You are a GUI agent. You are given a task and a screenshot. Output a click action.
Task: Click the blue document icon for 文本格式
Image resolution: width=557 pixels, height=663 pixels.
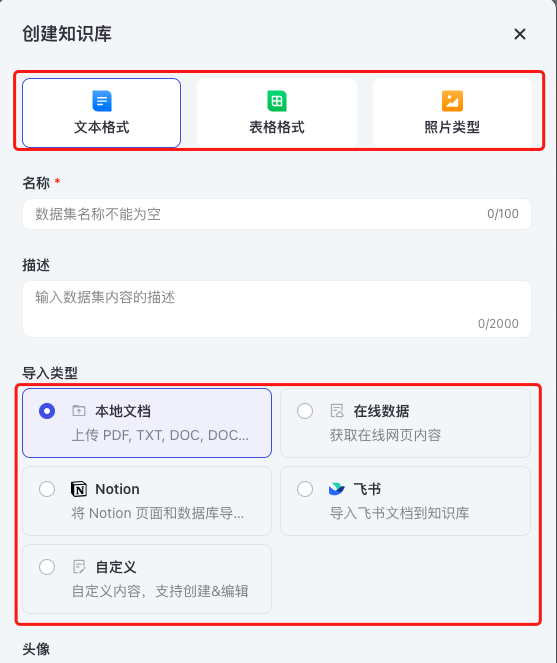[102, 101]
